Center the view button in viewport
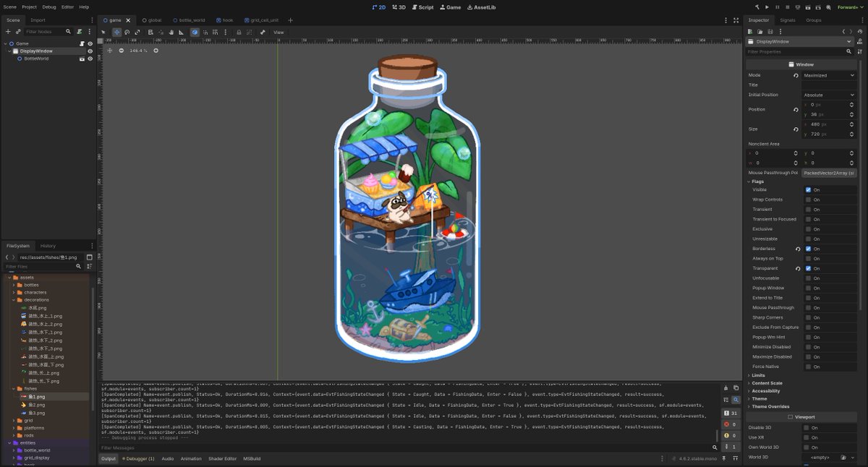The width and height of the screenshot is (868, 467). pos(110,51)
